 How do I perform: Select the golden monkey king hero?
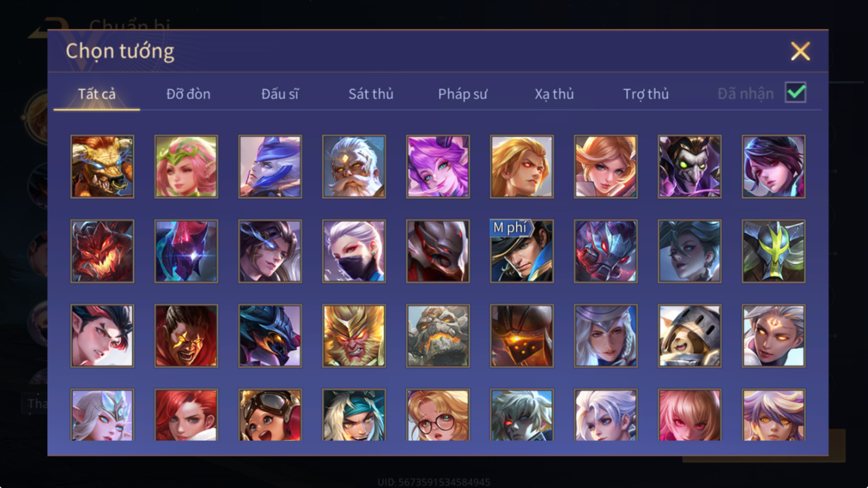[354, 335]
